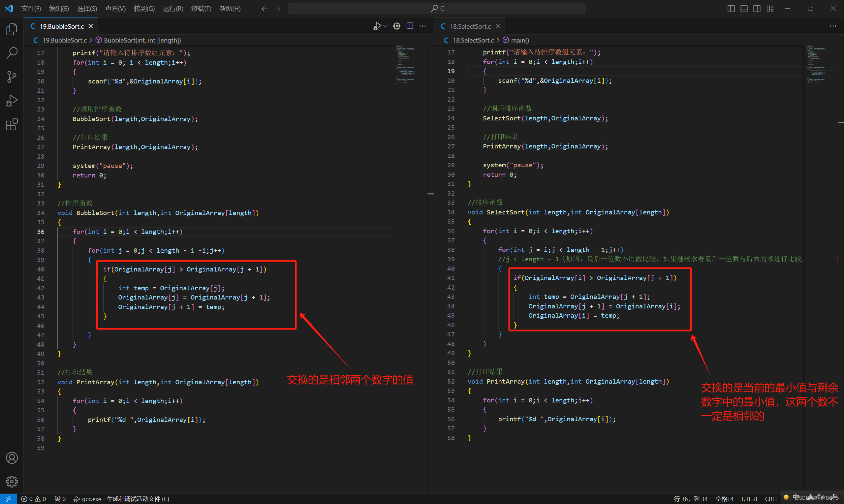Change file encoding UTF-8
844x504 pixels.
click(749, 499)
